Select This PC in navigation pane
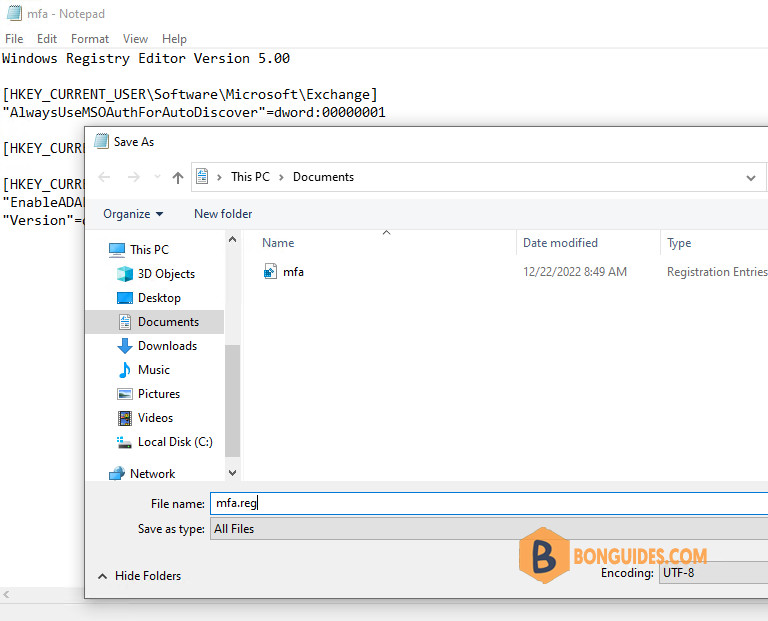 click(x=149, y=250)
